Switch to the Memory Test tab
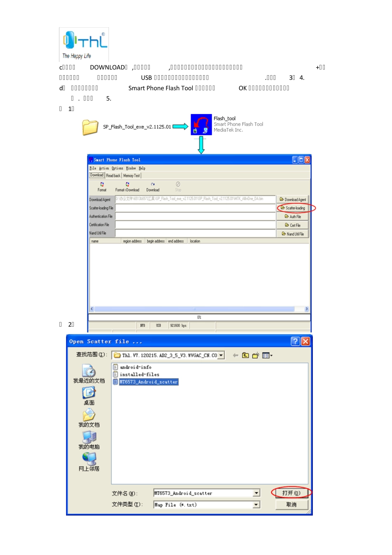The width and height of the screenshot is (392, 555). click(131, 176)
